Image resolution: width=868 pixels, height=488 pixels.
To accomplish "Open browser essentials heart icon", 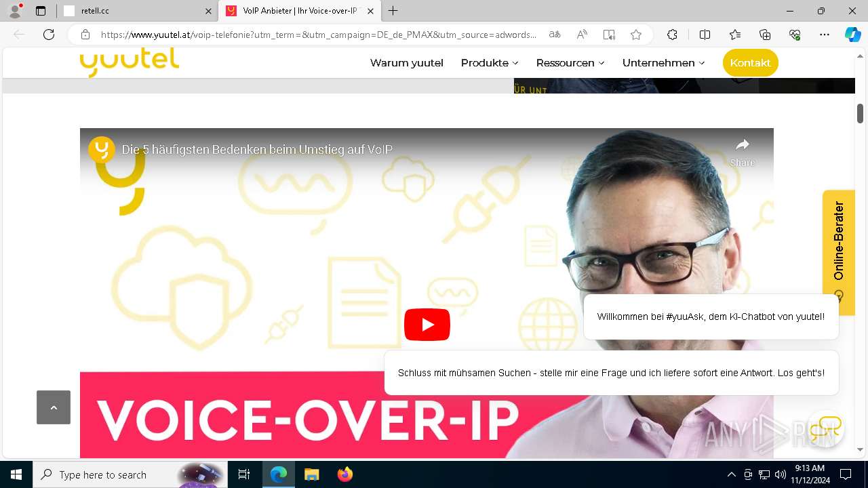I will click(x=795, y=35).
